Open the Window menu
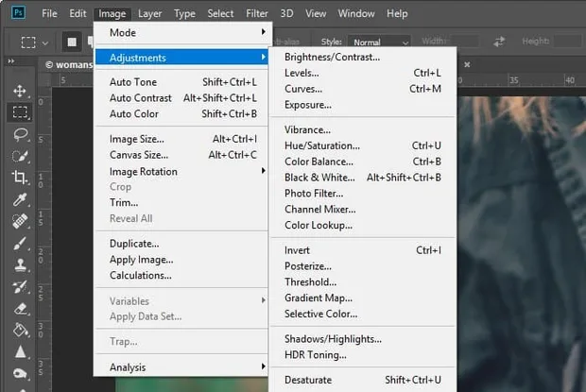 pos(356,14)
